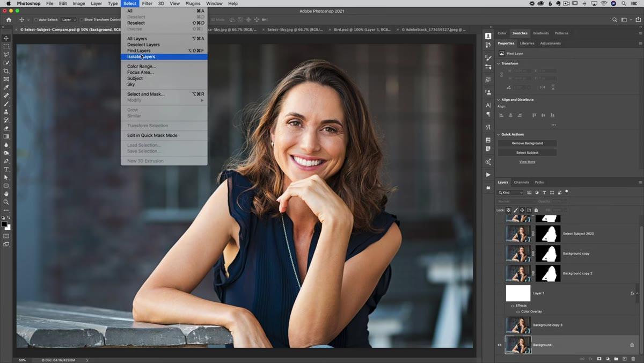Add layer mask icon in Layers panel
This screenshot has height=363, width=644.
[599, 358]
